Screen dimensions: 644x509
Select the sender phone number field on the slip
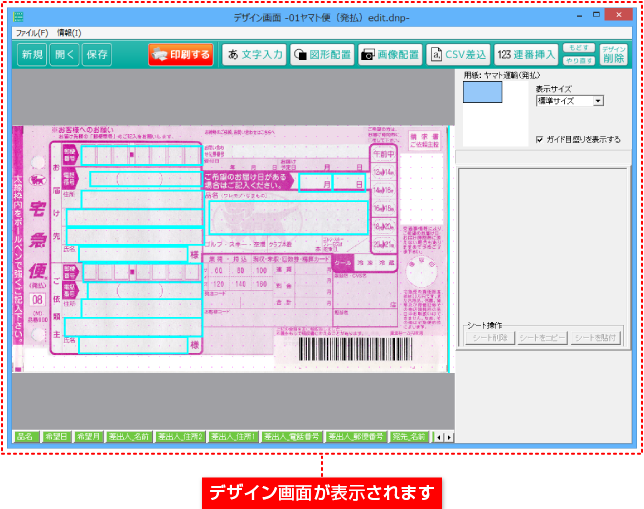pos(145,290)
